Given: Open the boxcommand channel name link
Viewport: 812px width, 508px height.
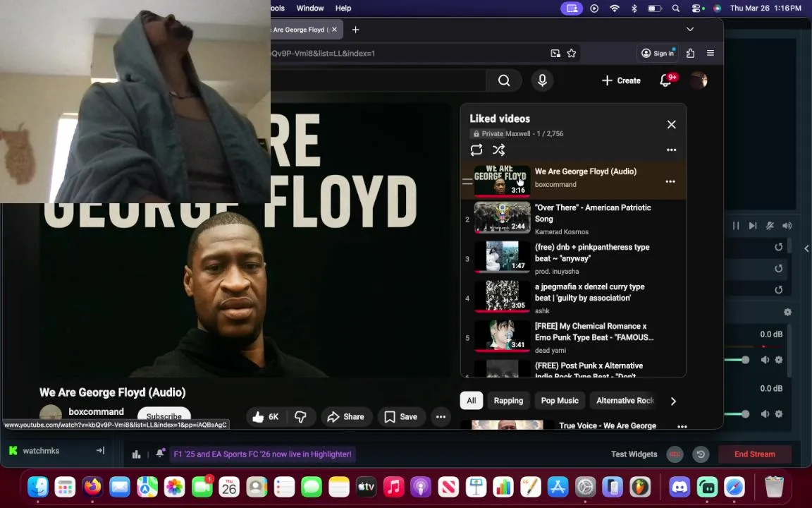Looking at the screenshot, I should tap(97, 411).
